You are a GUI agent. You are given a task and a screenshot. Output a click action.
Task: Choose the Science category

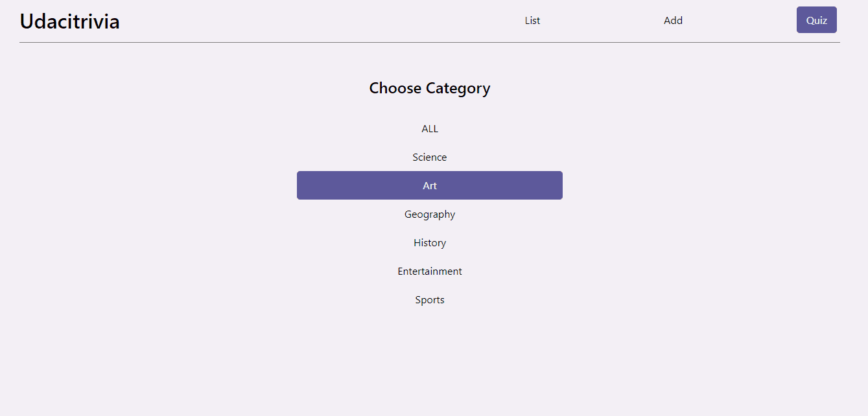430,157
